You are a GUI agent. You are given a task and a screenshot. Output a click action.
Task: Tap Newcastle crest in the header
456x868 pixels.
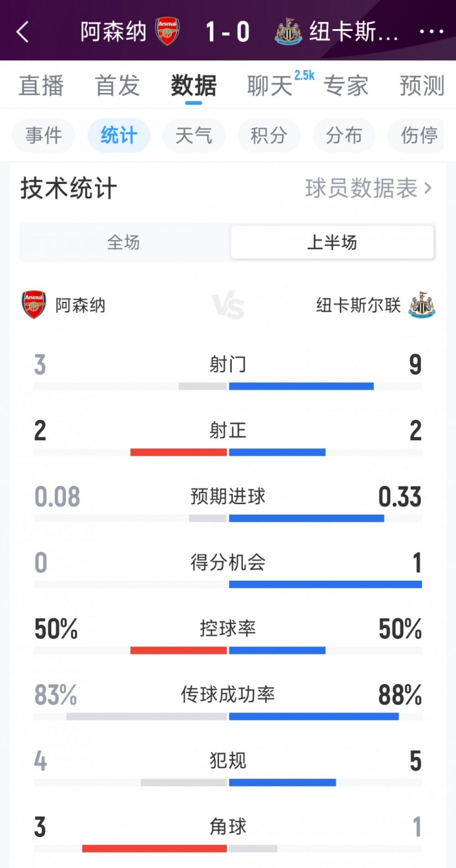point(288,31)
